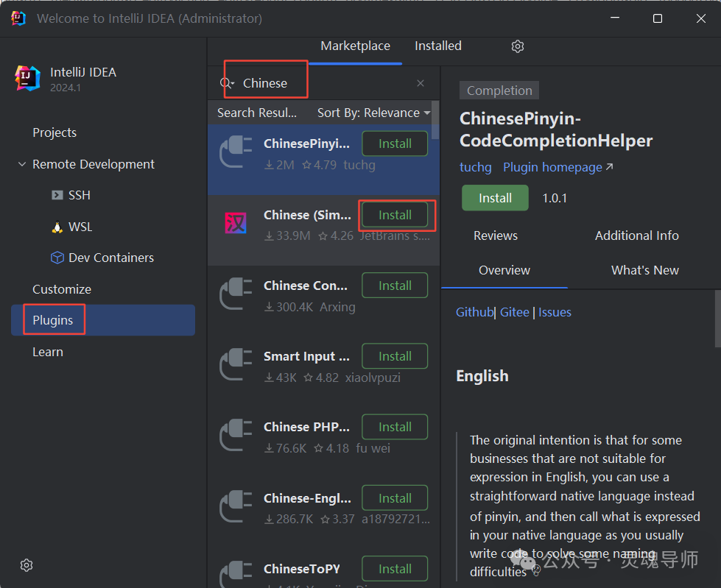Open the What's New tab
The image size is (721, 588).
pyautogui.click(x=644, y=270)
